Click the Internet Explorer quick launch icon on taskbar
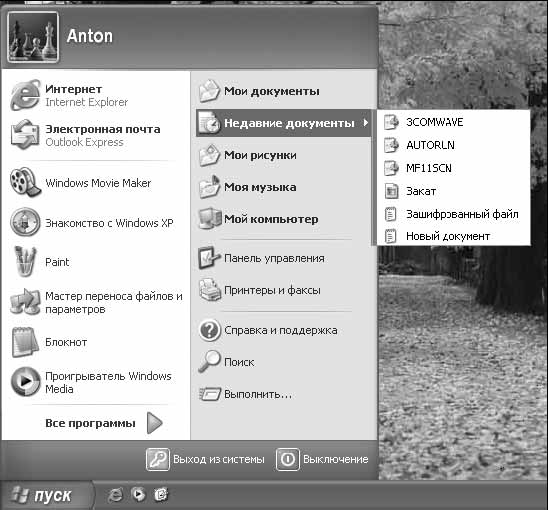This screenshot has height=510, width=548. point(115,495)
